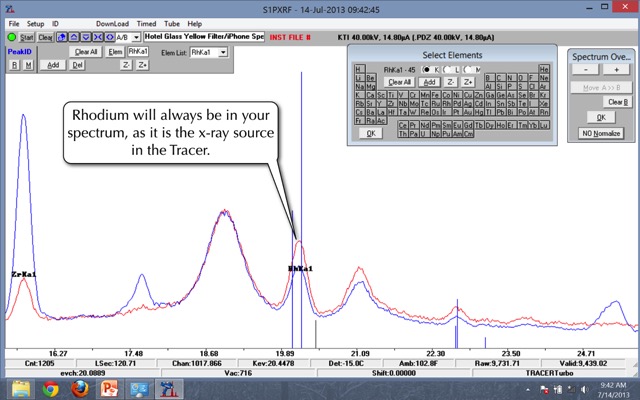Open Google Chrome from the taskbar
The image size is (640, 400).
[x=50, y=389]
